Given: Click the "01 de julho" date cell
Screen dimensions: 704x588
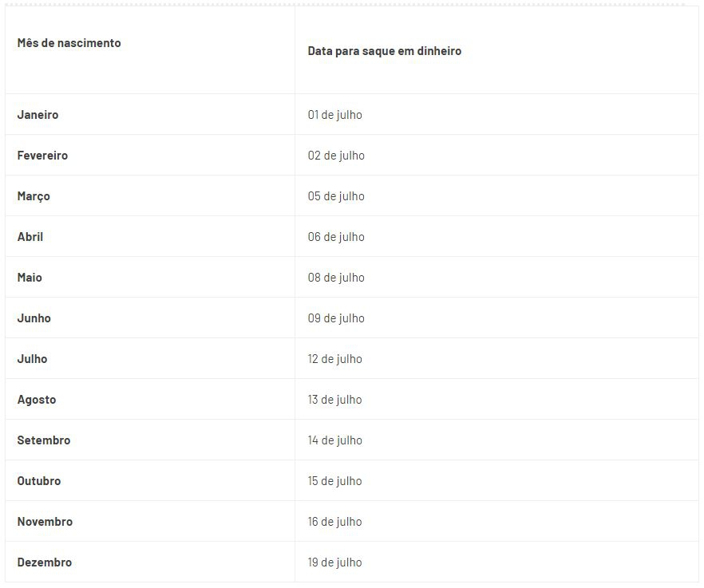Looking at the screenshot, I should tap(335, 115).
